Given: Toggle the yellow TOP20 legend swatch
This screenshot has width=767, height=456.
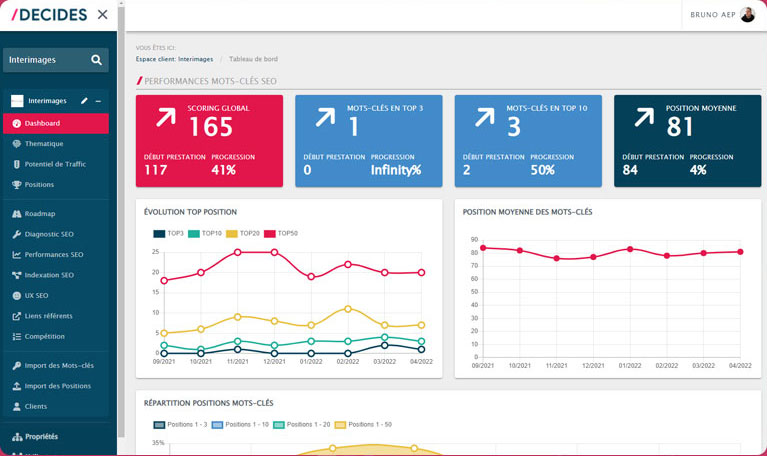Looking at the screenshot, I should [232, 233].
